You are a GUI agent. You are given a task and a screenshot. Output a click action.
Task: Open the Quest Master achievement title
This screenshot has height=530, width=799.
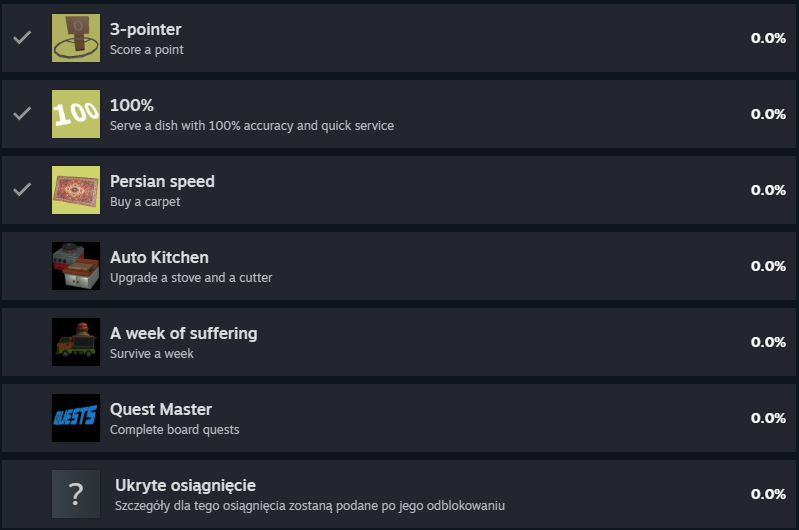pyautogui.click(x=161, y=409)
